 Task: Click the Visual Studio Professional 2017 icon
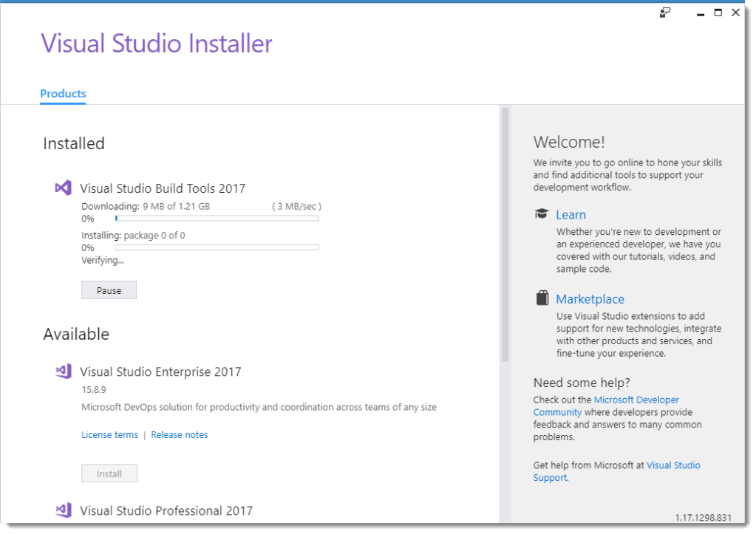[x=64, y=510]
